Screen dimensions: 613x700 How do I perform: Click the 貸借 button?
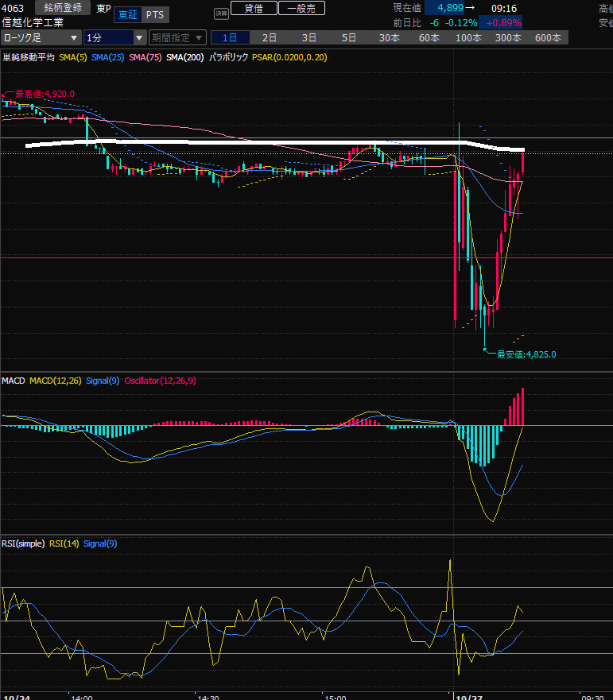[x=254, y=8]
